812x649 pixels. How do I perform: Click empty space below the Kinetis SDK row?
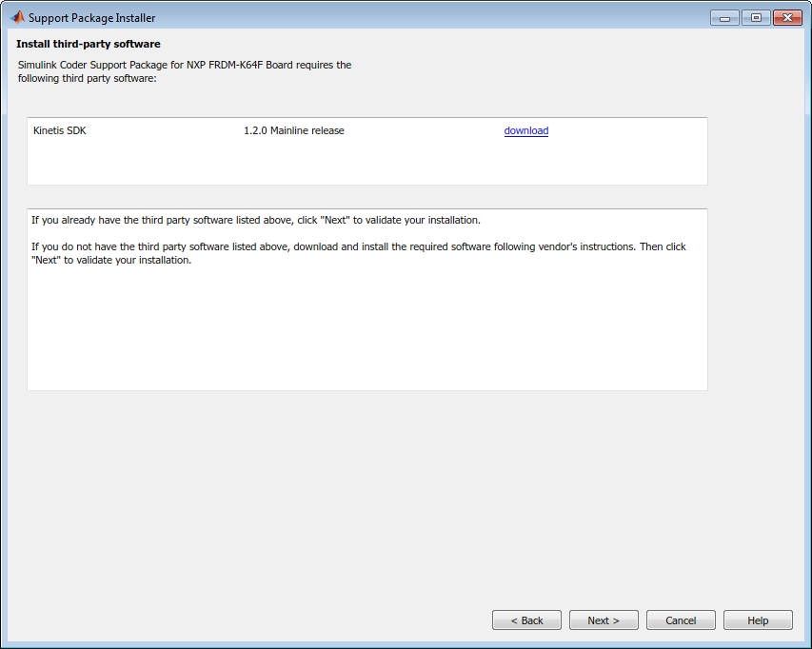click(366, 164)
